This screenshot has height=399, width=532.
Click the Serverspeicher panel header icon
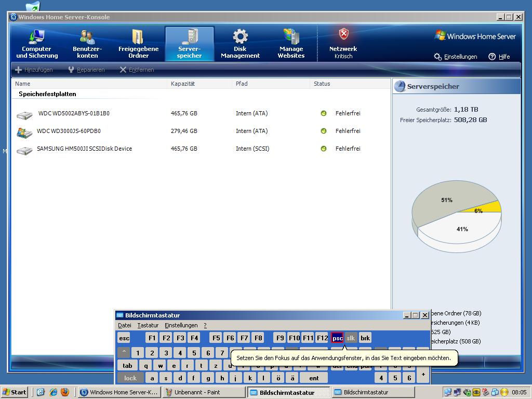[x=400, y=86]
